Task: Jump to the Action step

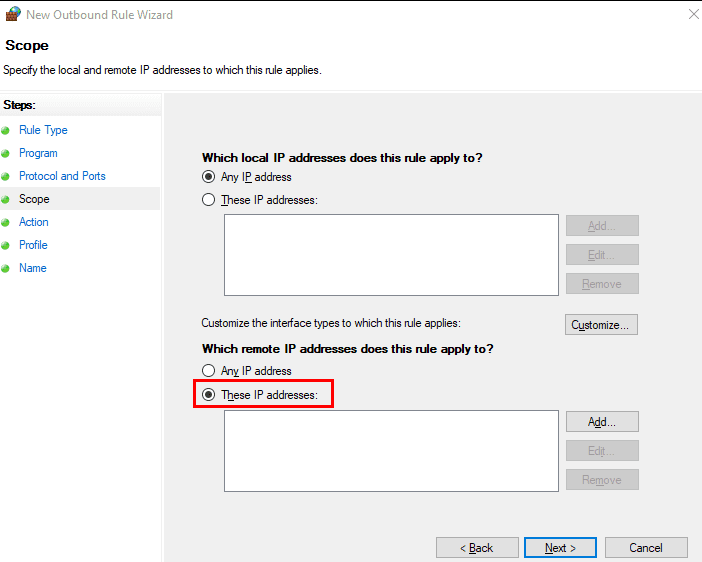Action: click(34, 222)
